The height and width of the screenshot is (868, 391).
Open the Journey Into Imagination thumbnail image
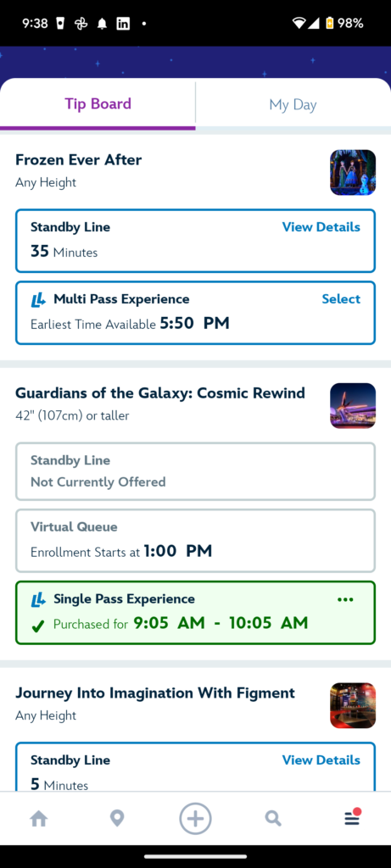click(353, 705)
